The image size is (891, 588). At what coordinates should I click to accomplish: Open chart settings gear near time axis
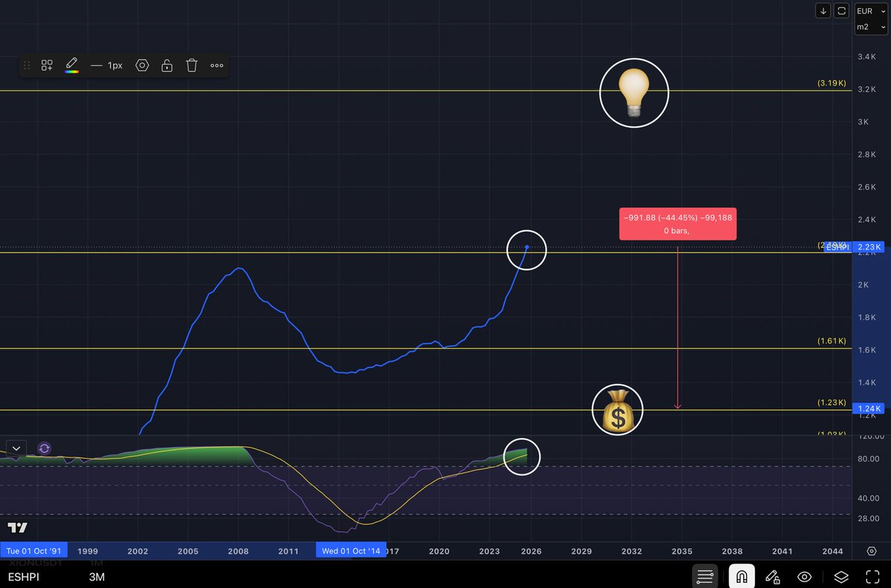873,551
